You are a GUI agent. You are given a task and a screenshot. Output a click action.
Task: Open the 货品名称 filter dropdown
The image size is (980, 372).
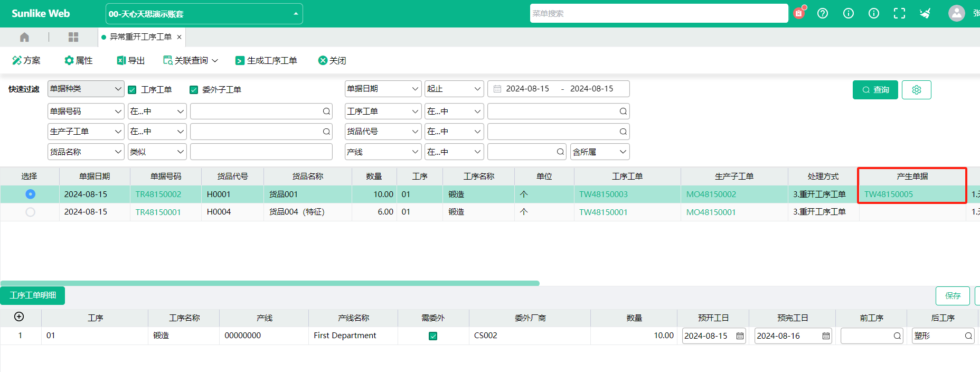tap(86, 152)
